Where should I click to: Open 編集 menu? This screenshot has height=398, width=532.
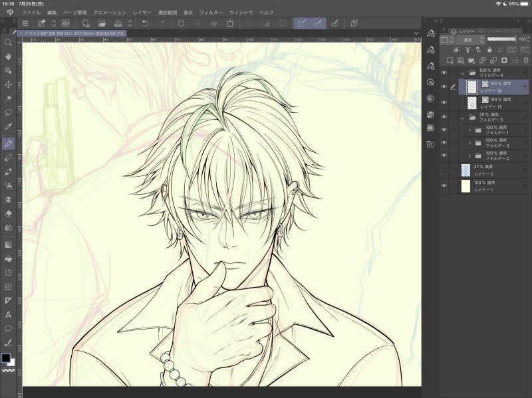click(52, 13)
